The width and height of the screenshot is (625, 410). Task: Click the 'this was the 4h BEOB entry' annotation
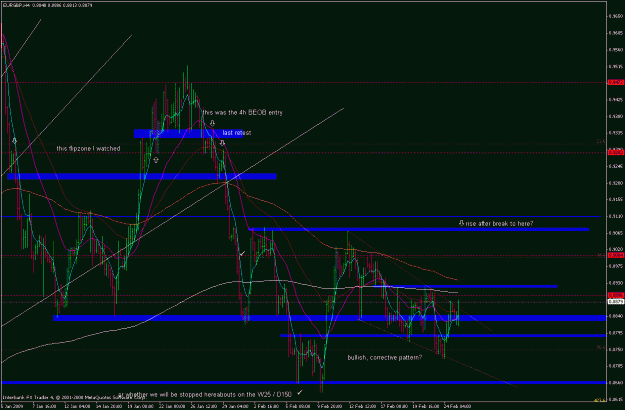click(242, 112)
